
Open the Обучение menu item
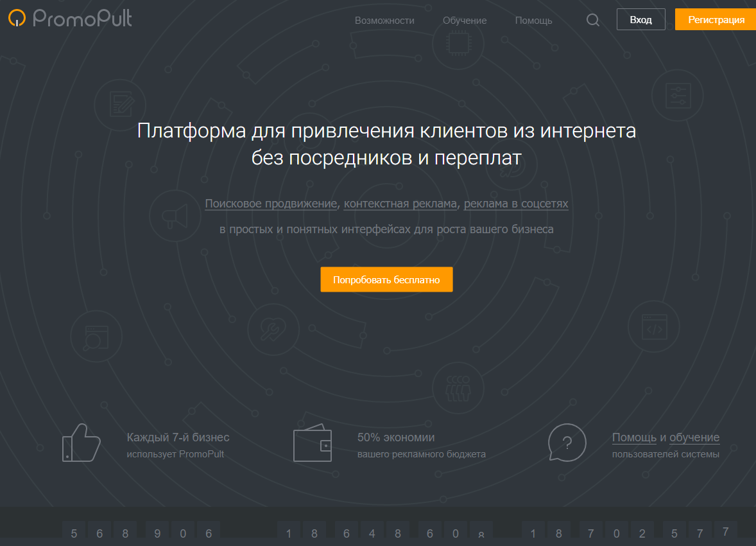coord(465,20)
